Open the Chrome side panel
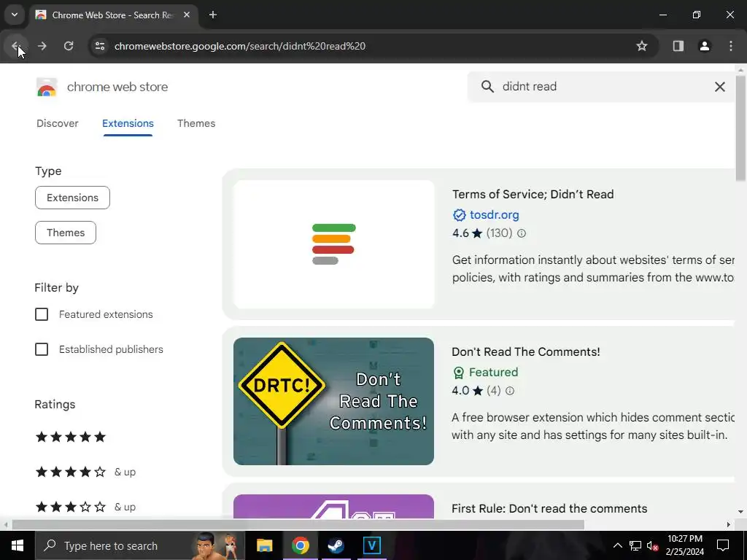The width and height of the screenshot is (747, 560). pos(678,46)
